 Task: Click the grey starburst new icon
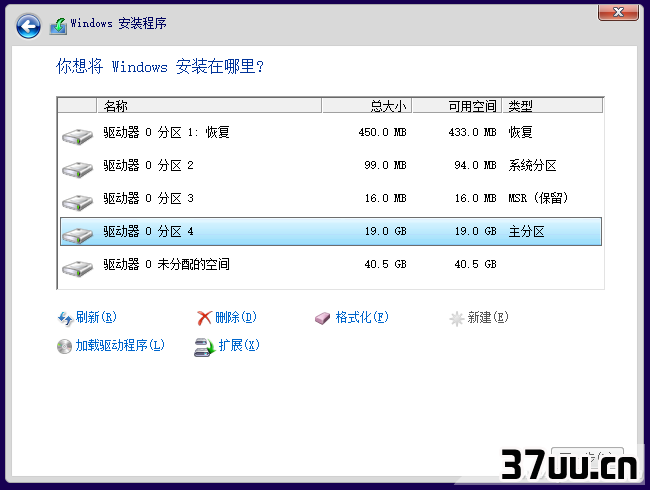[456, 318]
